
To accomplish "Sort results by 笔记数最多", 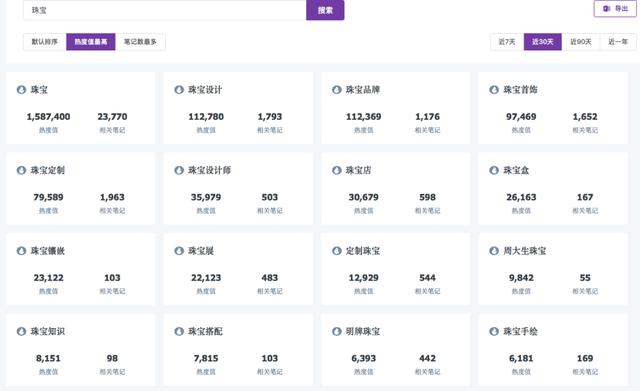I will 140,42.
